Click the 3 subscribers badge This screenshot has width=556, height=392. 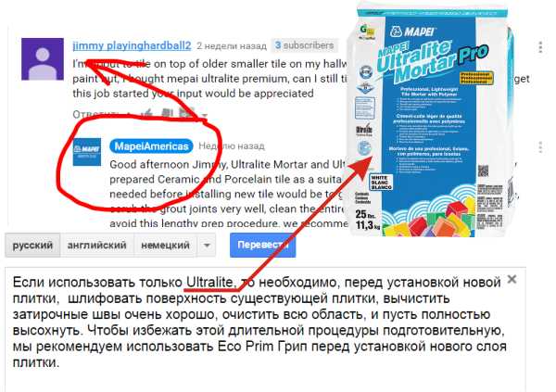coord(304,45)
